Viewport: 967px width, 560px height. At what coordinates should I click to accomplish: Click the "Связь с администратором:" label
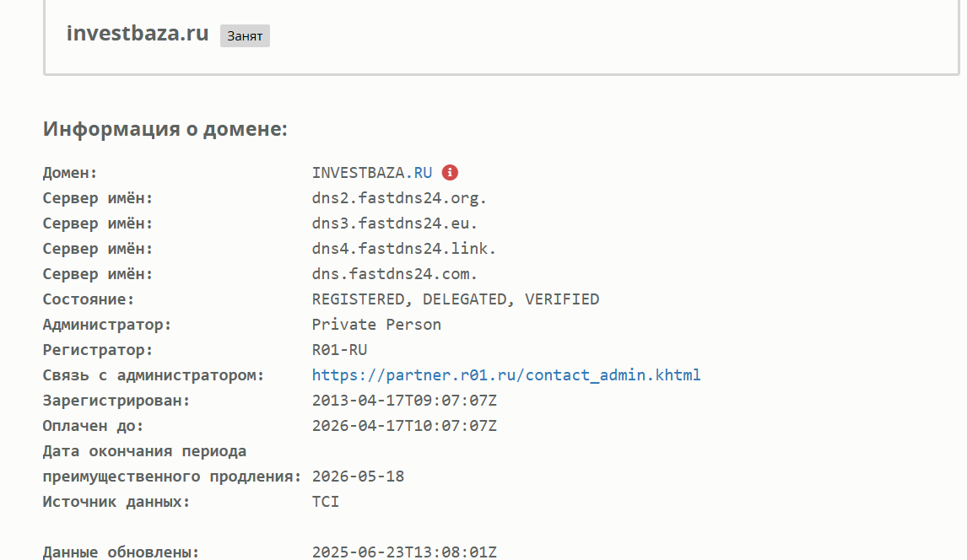154,375
